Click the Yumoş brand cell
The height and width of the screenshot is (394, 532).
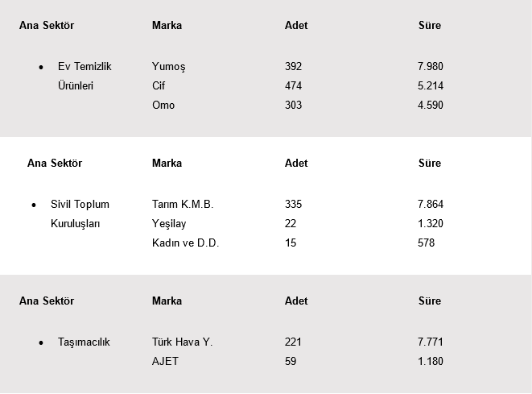click(169, 67)
